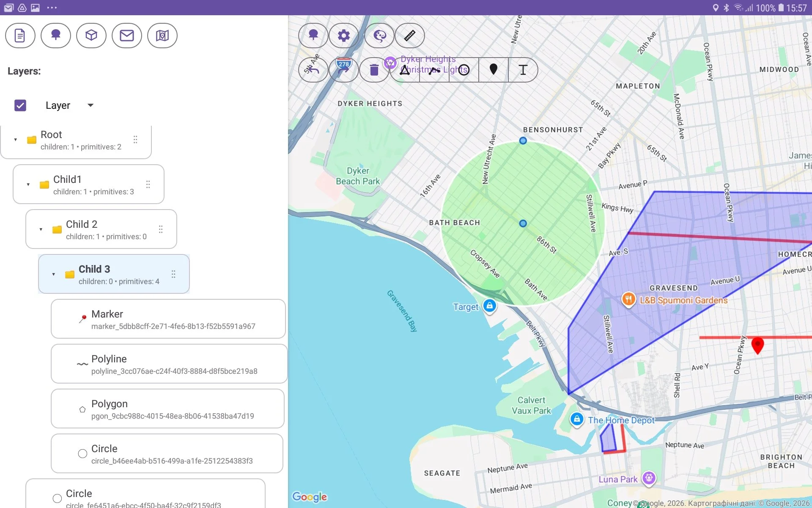Image resolution: width=812 pixels, height=508 pixels.
Task: Open the 3D cube icon button
Action: click(x=91, y=36)
